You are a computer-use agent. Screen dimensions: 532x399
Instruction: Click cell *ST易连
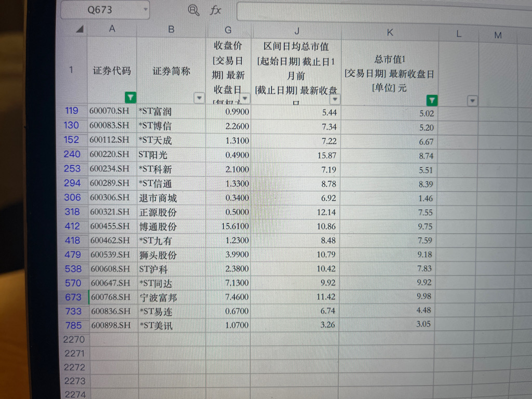click(172, 312)
